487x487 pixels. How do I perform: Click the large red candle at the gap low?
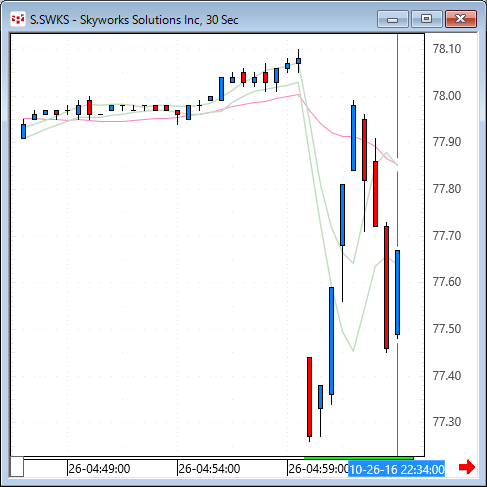[309, 397]
